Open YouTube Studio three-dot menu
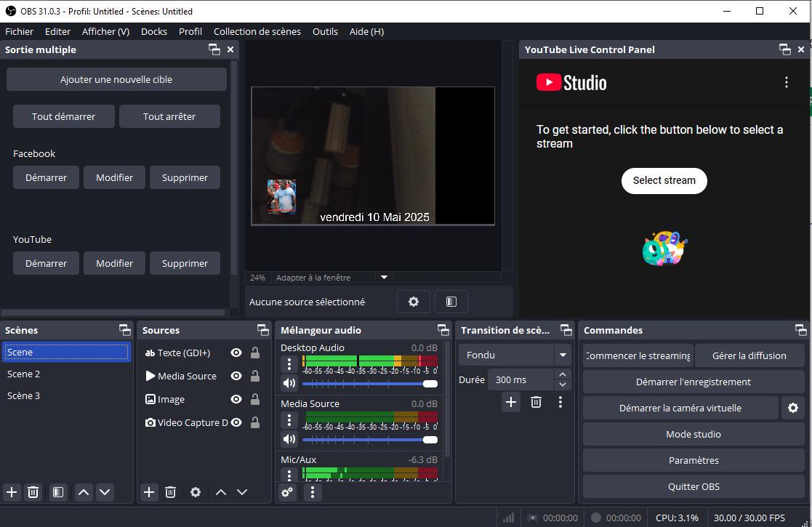Image resolution: width=812 pixels, height=527 pixels. (786, 82)
